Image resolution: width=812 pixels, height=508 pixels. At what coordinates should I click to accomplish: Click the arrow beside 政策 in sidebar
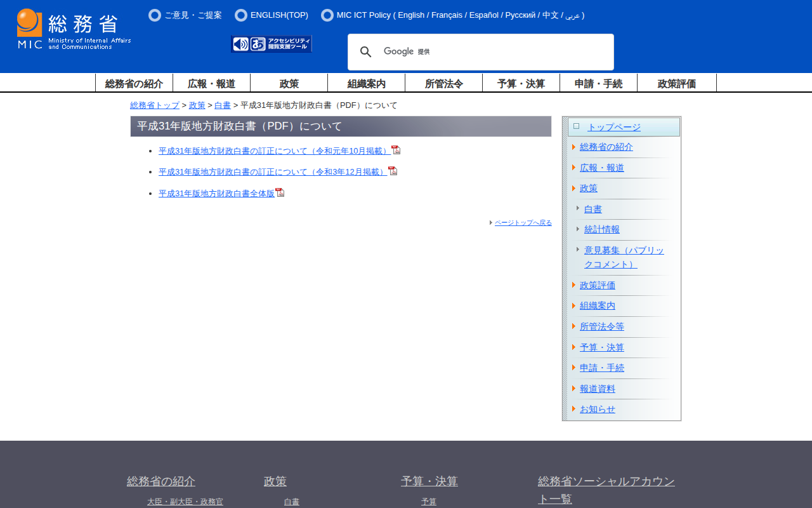coord(573,188)
